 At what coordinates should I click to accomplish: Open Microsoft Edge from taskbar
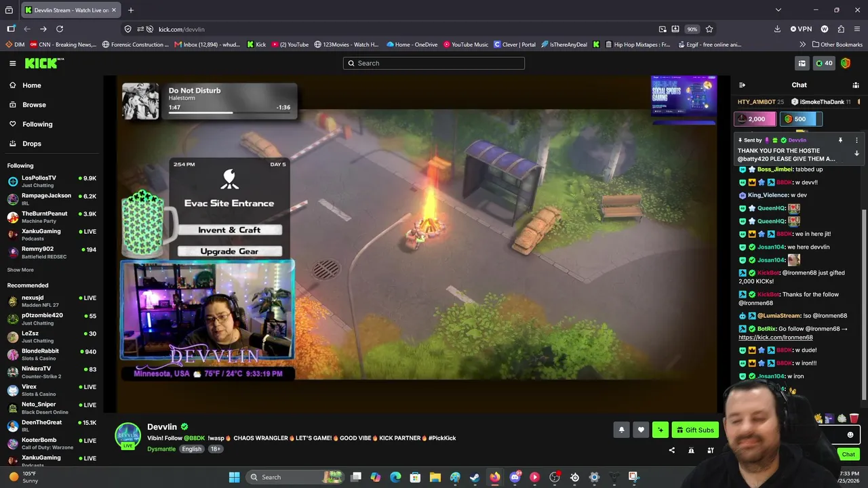[395, 477]
